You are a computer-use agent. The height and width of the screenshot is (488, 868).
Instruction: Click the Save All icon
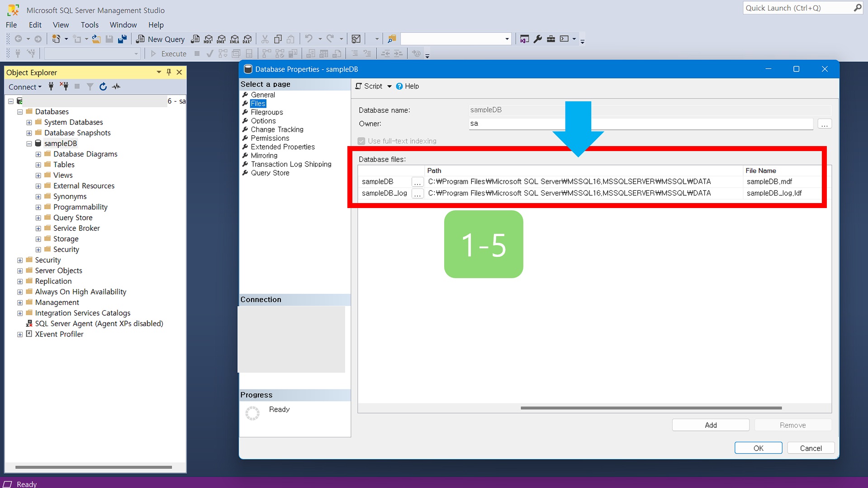pos(122,39)
